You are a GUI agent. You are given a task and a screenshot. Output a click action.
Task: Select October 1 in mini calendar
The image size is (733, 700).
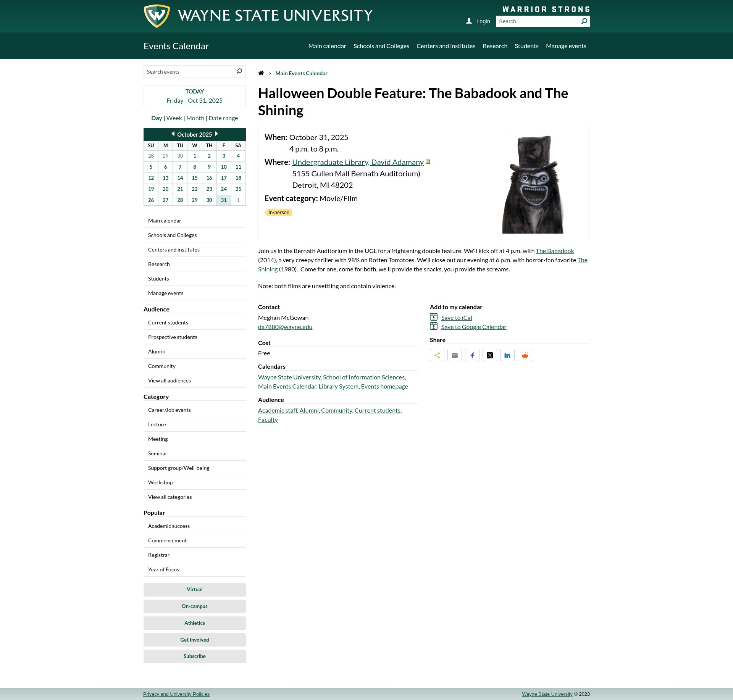click(195, 156)
